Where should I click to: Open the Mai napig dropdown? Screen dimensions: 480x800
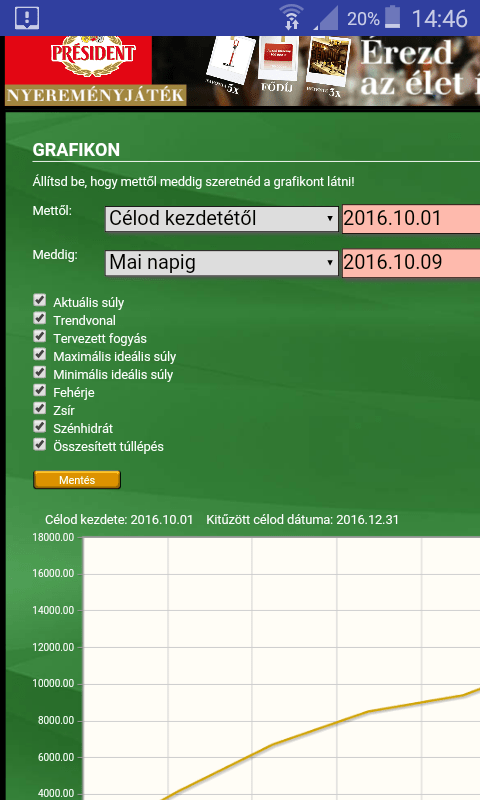click(x=222, y=263)
